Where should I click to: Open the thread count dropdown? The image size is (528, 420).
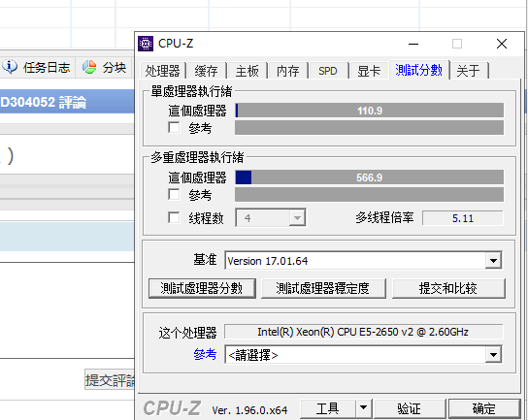point(297,218)
